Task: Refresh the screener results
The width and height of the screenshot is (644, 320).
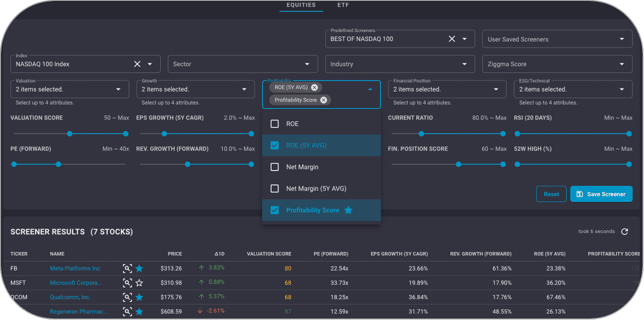Action: pyautogui.click(x=625, y=231)
